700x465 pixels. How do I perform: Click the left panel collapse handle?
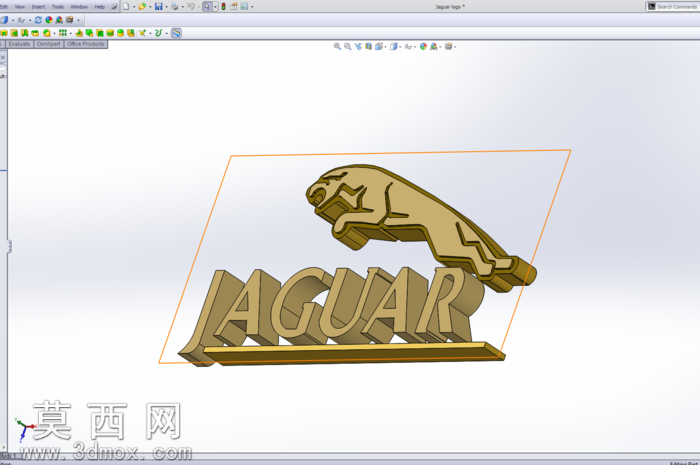[x=9, y=246]
